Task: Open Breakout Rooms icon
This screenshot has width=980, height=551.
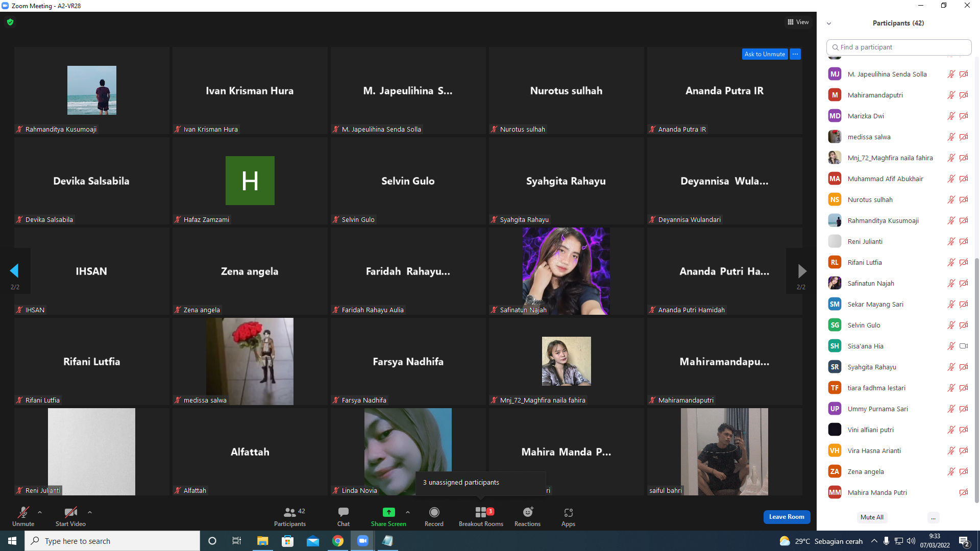Action: (x=481, y=512)
